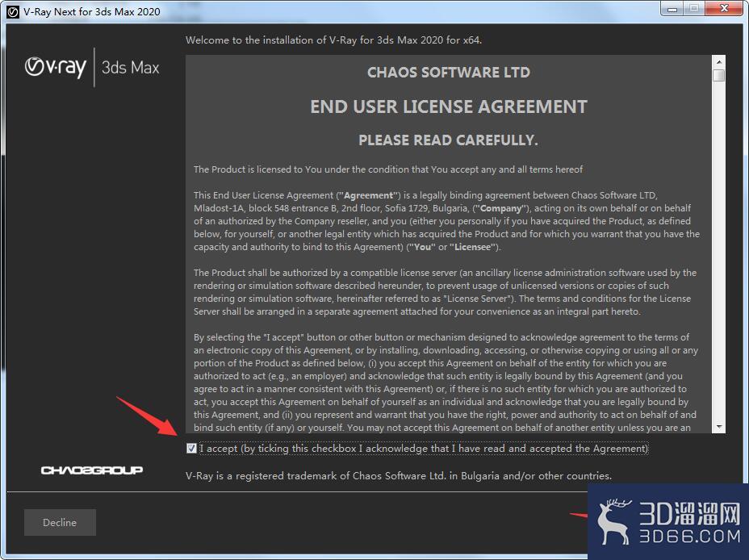
Task: Maximize the V-Ray installer window
Action: pos(693,9)
